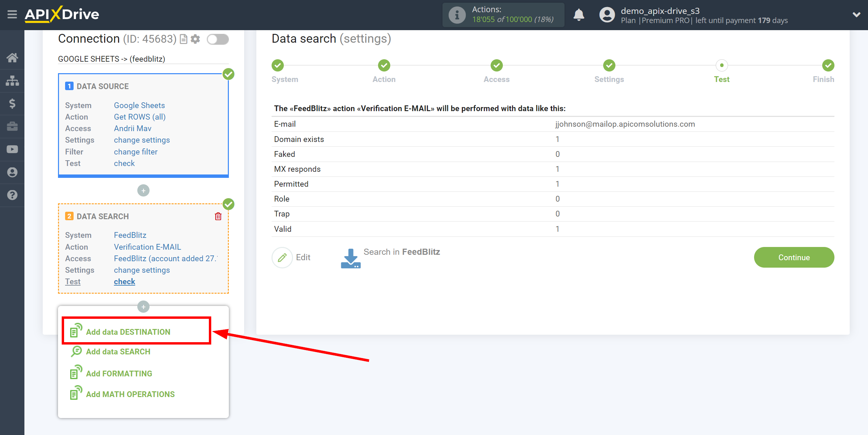Open the hamburger menu
Screen dimensions: 868x435
tap(12, 15)
